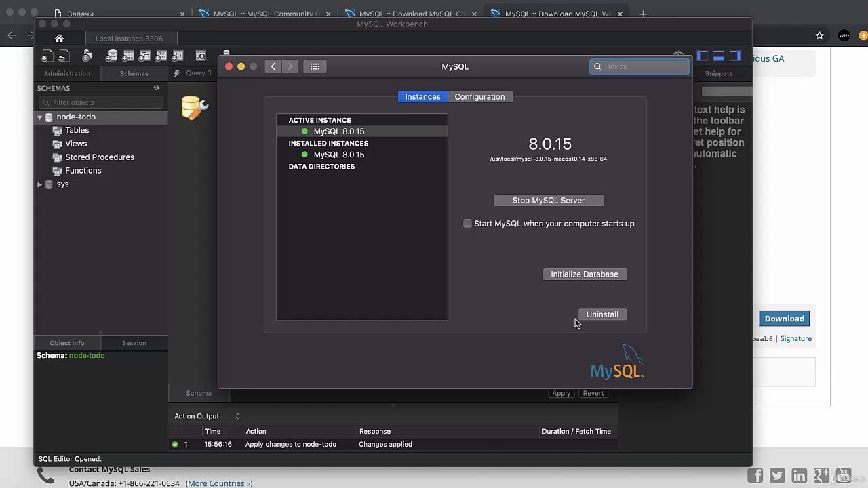
Task: Collapse the node-todo schema
Action: pos(39,117)
